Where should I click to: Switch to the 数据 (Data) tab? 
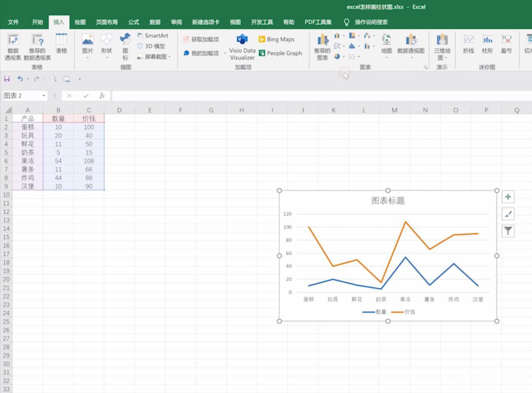(155, 22)
